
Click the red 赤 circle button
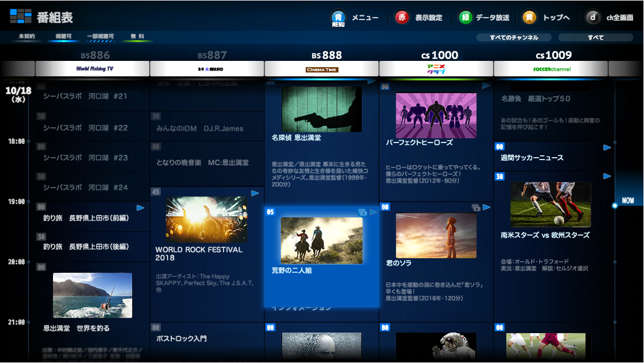click(x=402, y=17)
